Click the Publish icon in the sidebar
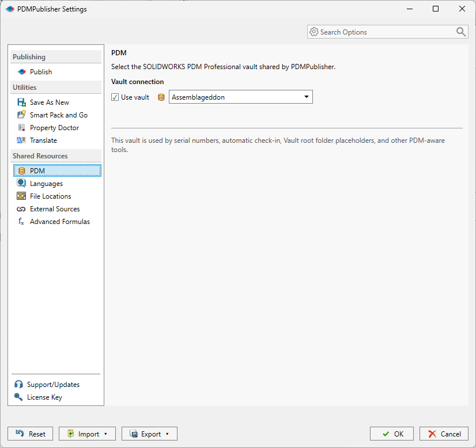 (x=21, y=72)
